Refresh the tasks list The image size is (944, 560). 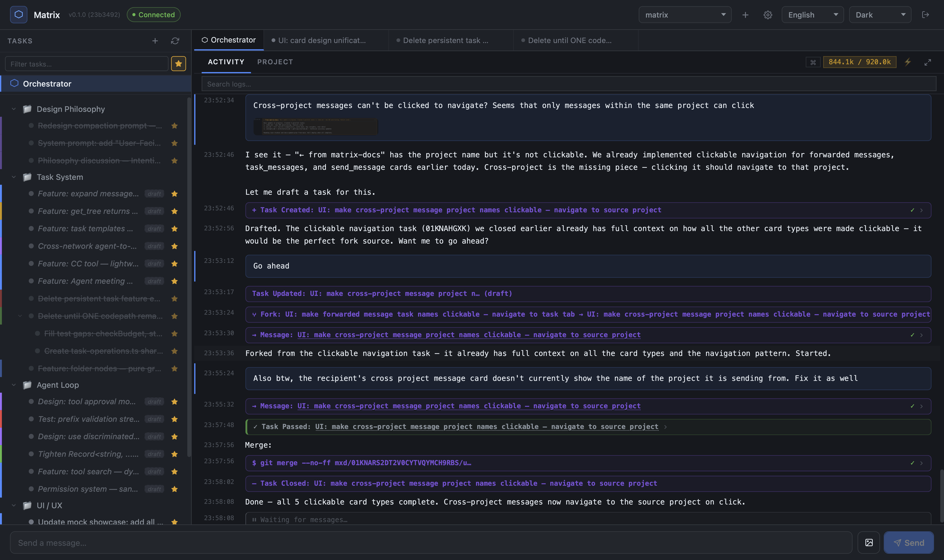pos(175,41)
